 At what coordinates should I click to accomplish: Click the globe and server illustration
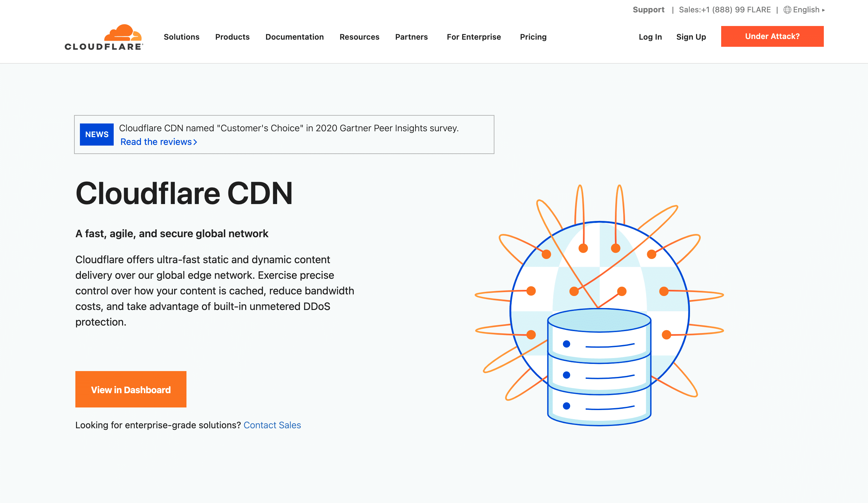click(x=599, y=305)
